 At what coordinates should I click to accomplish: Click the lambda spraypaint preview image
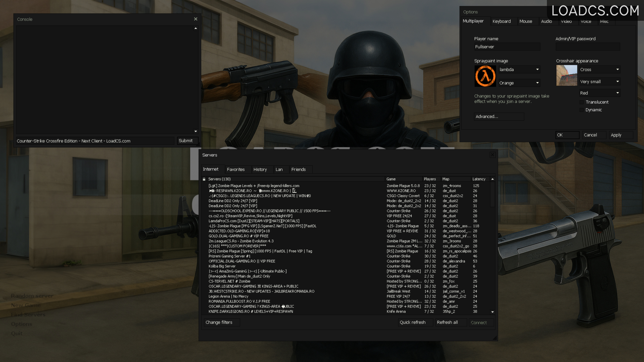pos(485,76)
